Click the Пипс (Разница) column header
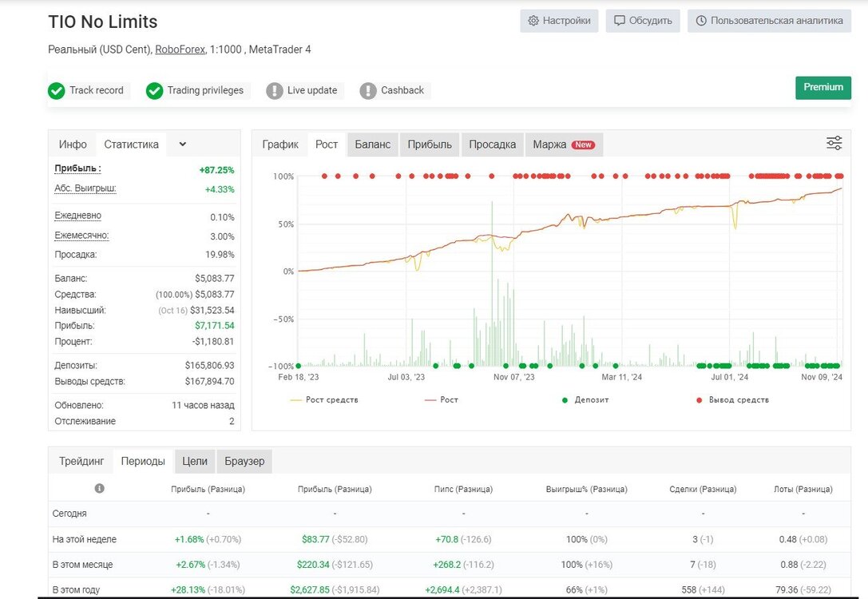Screen dimensions: 868x599 [463, 490]
